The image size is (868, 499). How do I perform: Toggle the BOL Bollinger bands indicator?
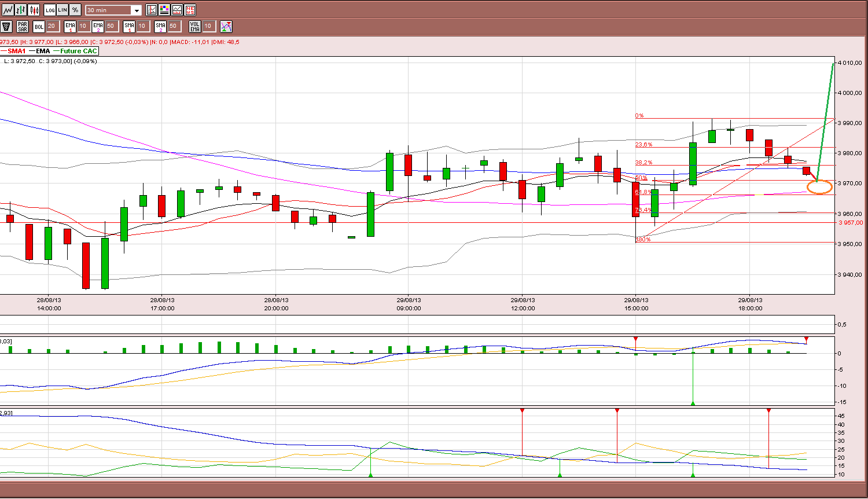[39, 26]
